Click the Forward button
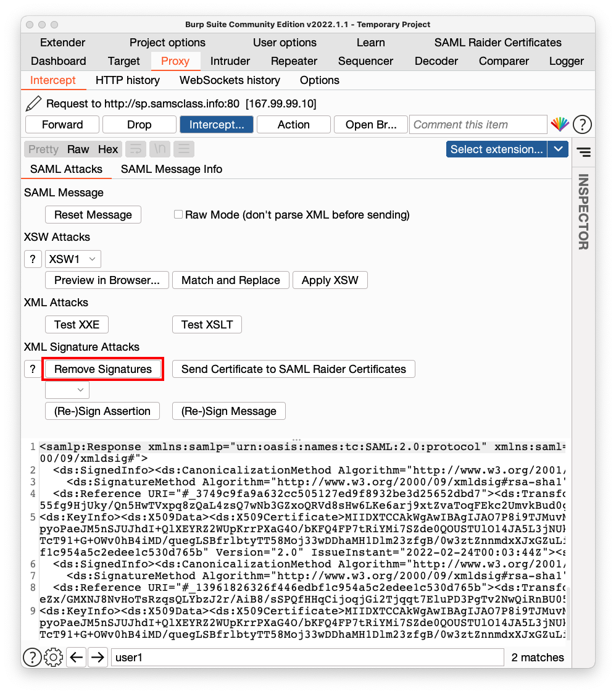 point(62,124)
